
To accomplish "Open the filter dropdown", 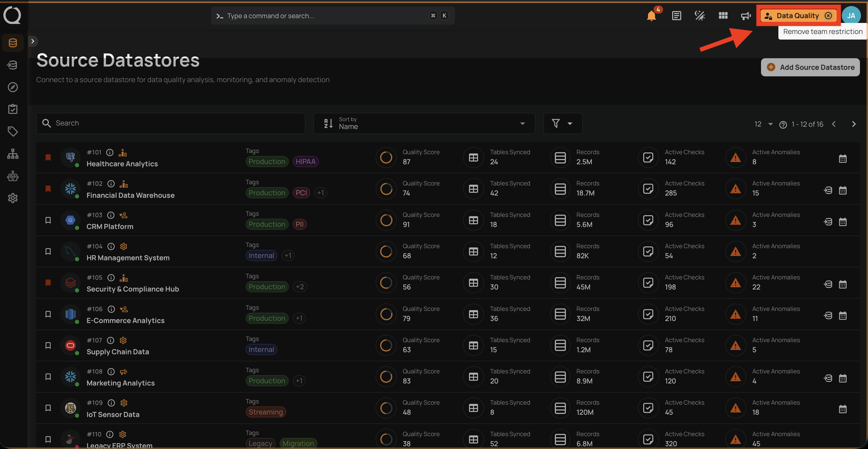I will pyautogui.click(x=562, y=123).
